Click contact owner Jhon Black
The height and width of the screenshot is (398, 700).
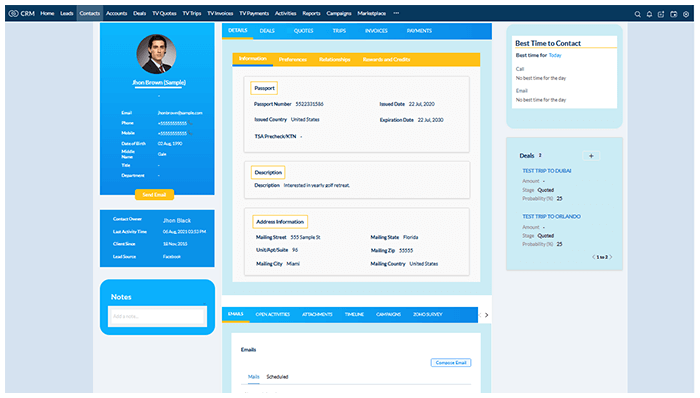[x=177, y=220]
